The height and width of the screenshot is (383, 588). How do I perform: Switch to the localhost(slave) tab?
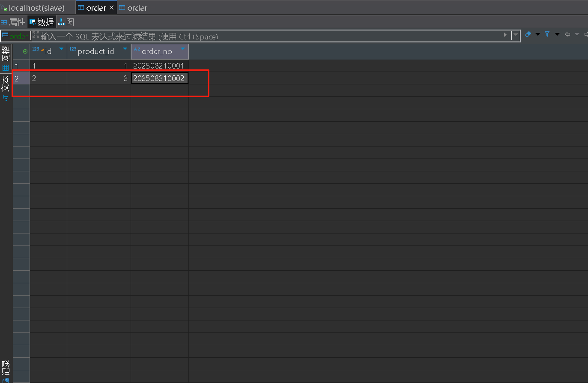(37, 8)
